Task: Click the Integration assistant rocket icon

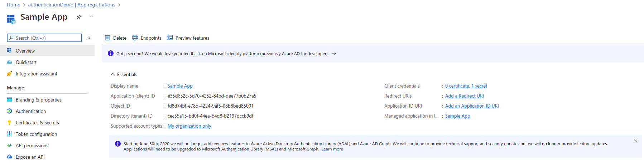Action: [x=9, y=74]
